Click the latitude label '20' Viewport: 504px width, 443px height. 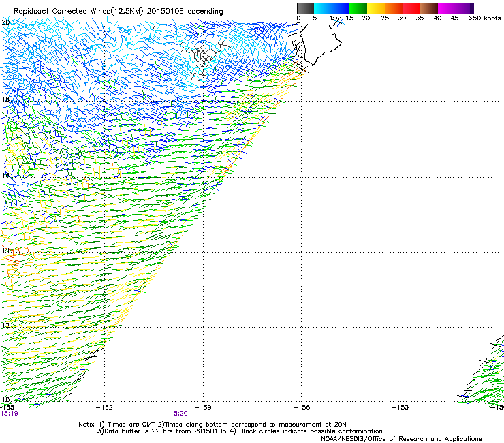pyautogui.click(x=5, y=22)
